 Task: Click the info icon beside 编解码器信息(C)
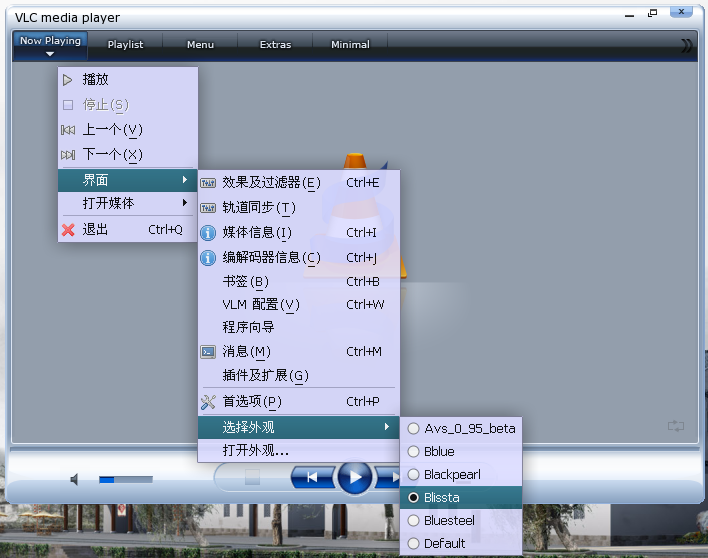(208, 258)
